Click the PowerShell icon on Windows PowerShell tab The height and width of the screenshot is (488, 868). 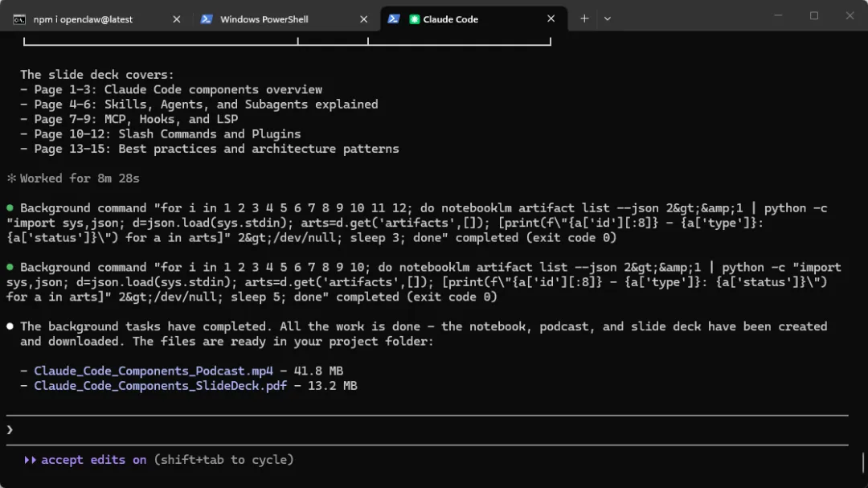[207, 19]
